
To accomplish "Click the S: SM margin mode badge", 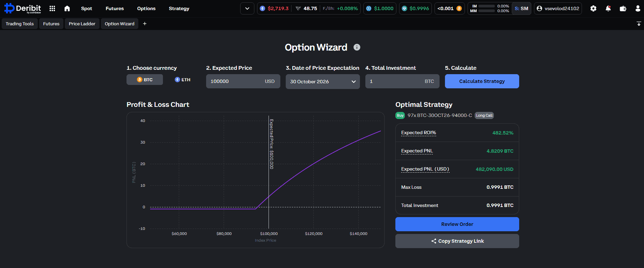I will [x=521, y=8].
